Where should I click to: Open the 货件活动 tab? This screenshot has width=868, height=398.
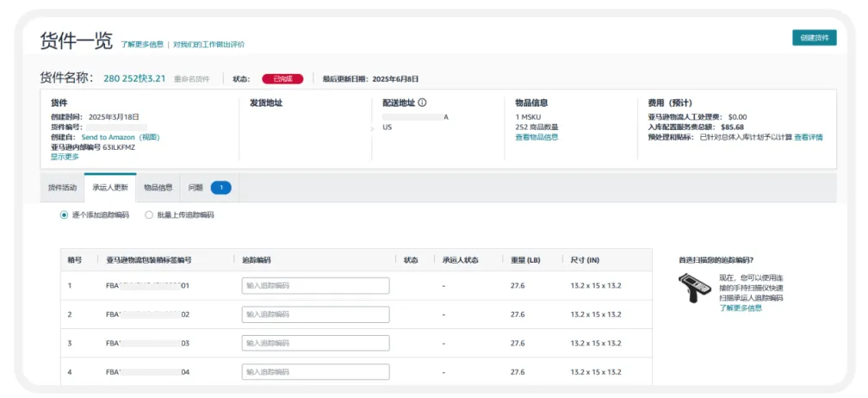62,187
